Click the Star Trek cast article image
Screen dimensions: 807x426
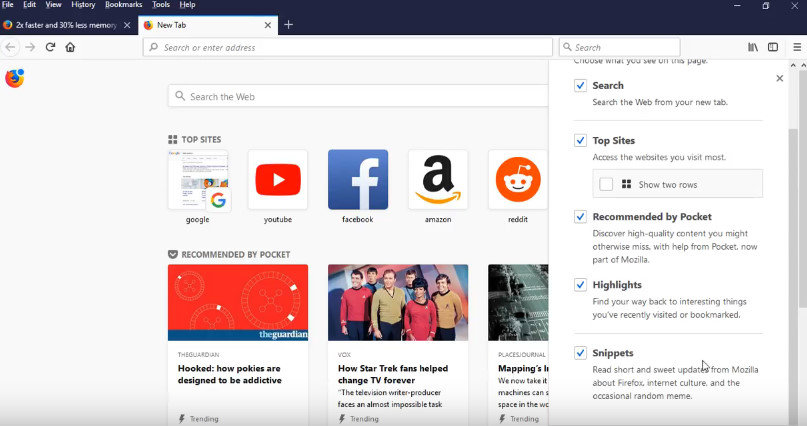click(398, 303)
